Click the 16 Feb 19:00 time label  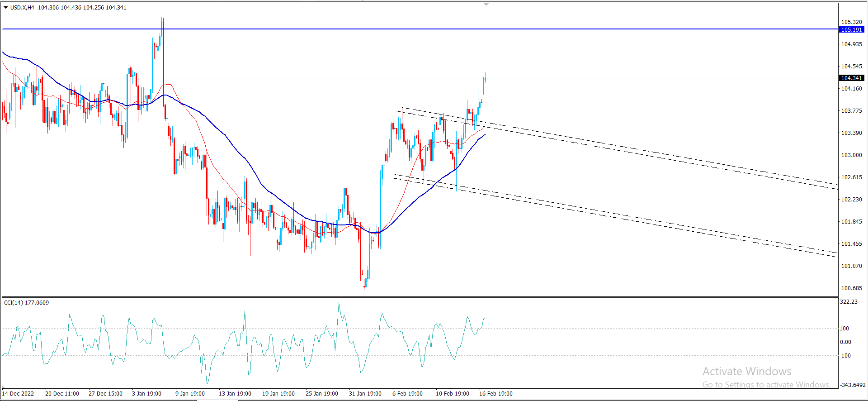coord(495,394)
